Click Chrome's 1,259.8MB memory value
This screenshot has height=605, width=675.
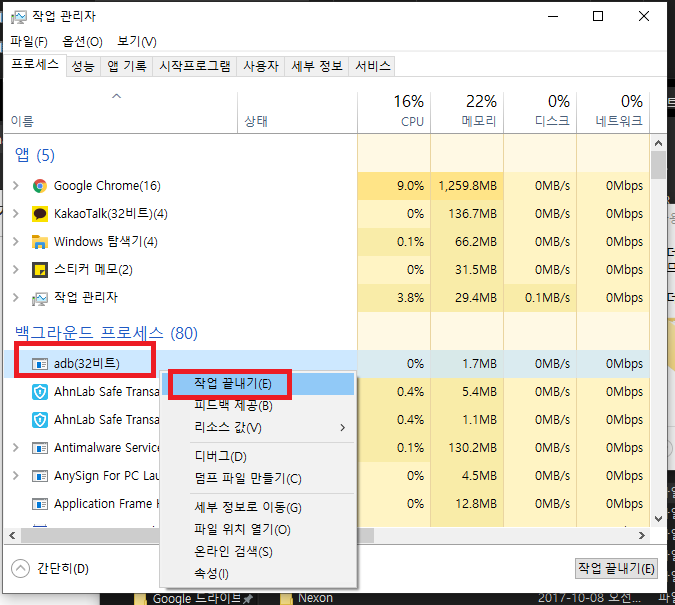[x=468, y=186]
